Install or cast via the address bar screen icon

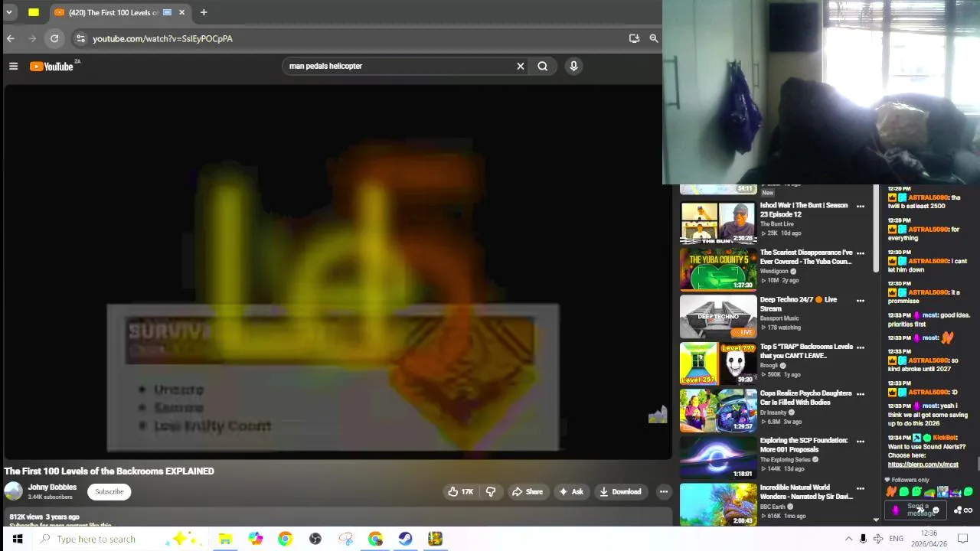[634, 38]
